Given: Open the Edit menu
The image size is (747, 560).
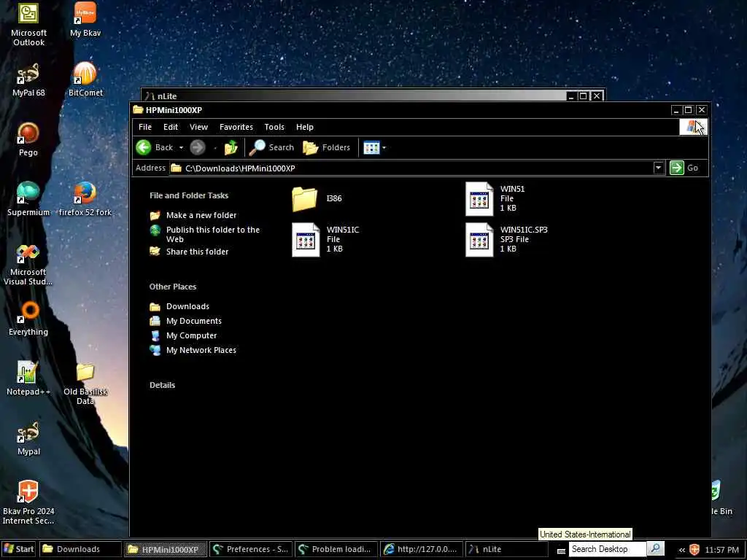Looking at the screenshot, I should click(171, 127).
